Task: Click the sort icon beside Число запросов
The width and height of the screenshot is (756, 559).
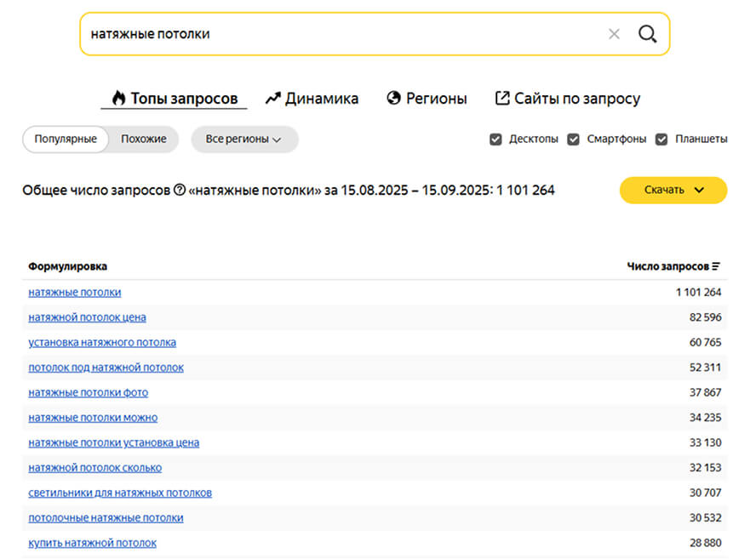Action: click(717, 266)
